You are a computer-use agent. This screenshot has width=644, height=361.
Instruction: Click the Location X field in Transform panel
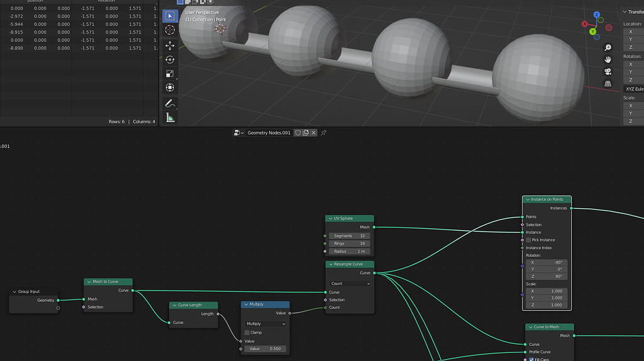point(634,31)
